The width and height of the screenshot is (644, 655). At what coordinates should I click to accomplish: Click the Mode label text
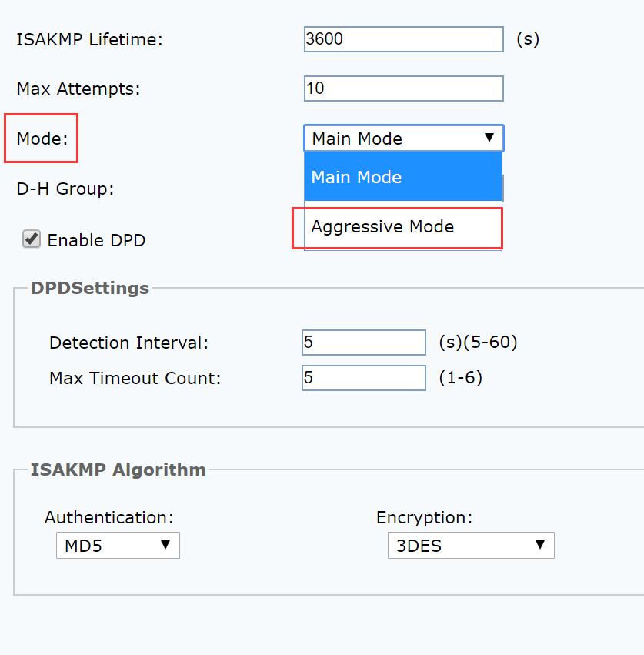(42, 139)
